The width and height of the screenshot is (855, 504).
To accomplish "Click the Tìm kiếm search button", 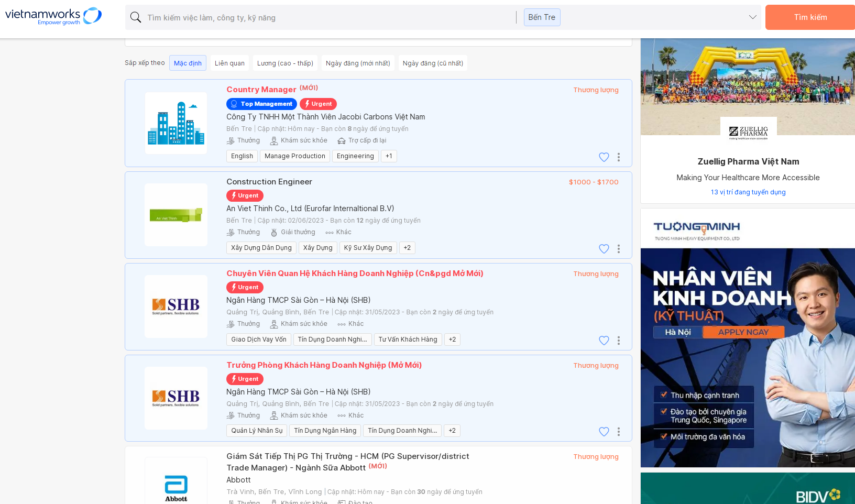I will click(810, 17).
